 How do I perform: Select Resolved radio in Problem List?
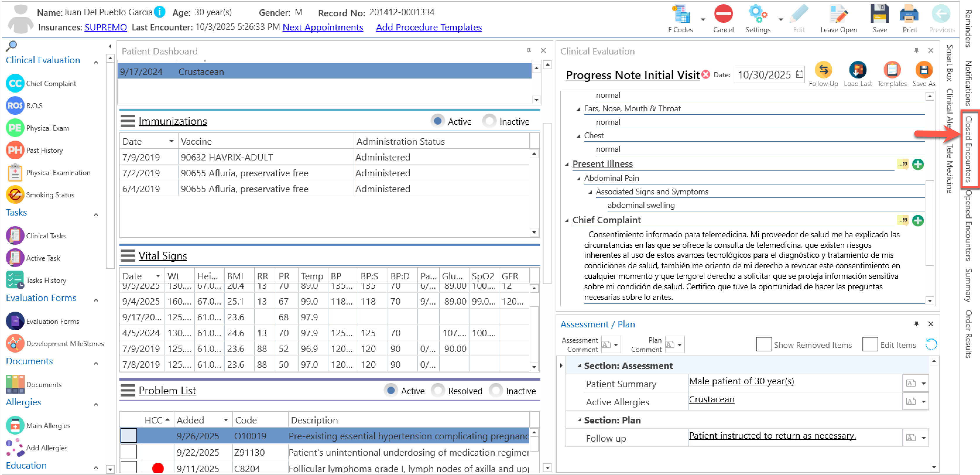pyautogui.click(x=438, y=390)
